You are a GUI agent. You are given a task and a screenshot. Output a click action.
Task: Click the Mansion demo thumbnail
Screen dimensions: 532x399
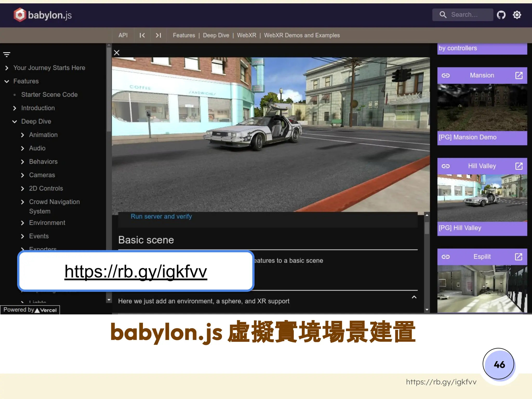pos(482,107)
